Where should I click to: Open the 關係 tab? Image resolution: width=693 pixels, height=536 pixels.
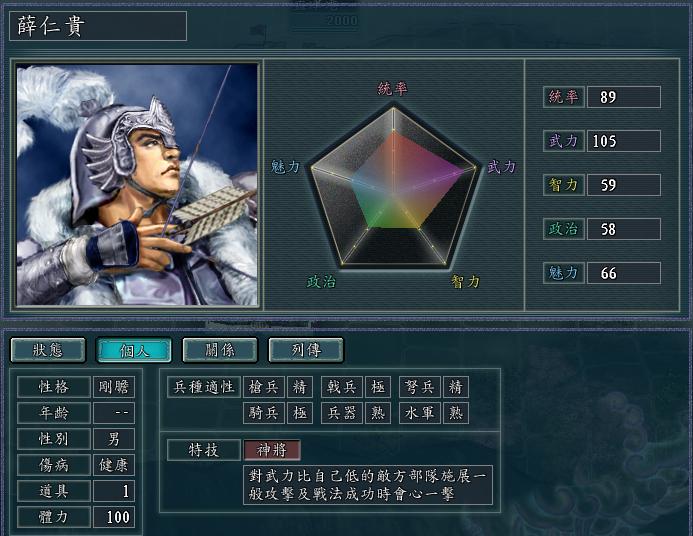220,350
